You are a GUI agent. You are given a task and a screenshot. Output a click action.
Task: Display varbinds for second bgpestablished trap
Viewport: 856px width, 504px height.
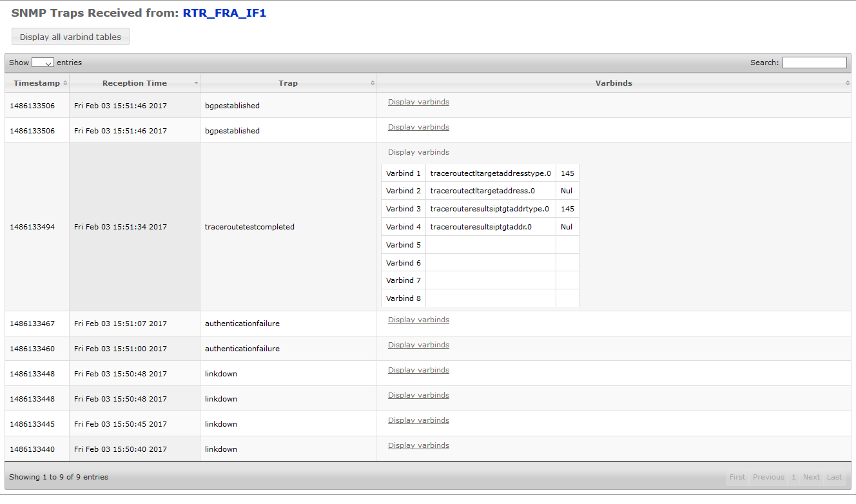pos(418,126)
